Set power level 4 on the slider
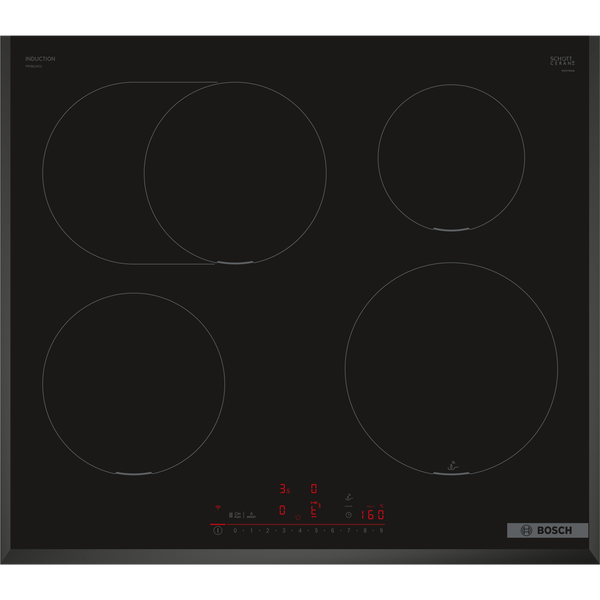 [x=300, y=530]
